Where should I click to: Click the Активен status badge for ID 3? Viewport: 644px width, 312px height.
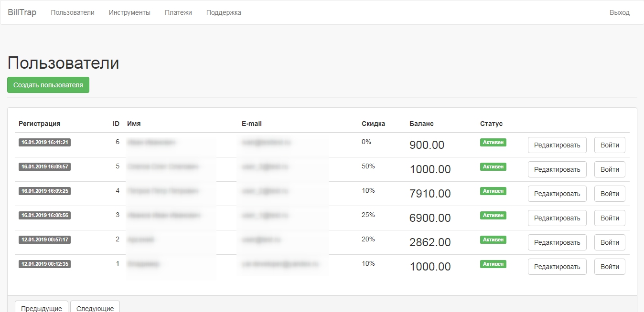493,215
